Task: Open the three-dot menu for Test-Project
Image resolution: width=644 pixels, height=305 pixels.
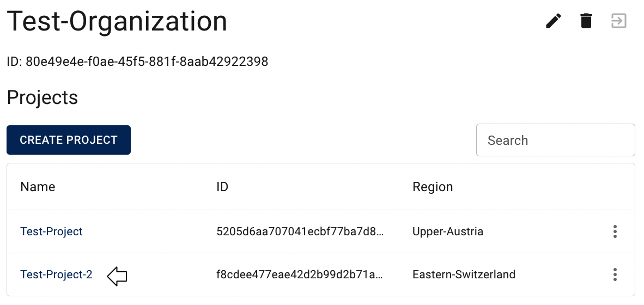Action: click(615, 231)
